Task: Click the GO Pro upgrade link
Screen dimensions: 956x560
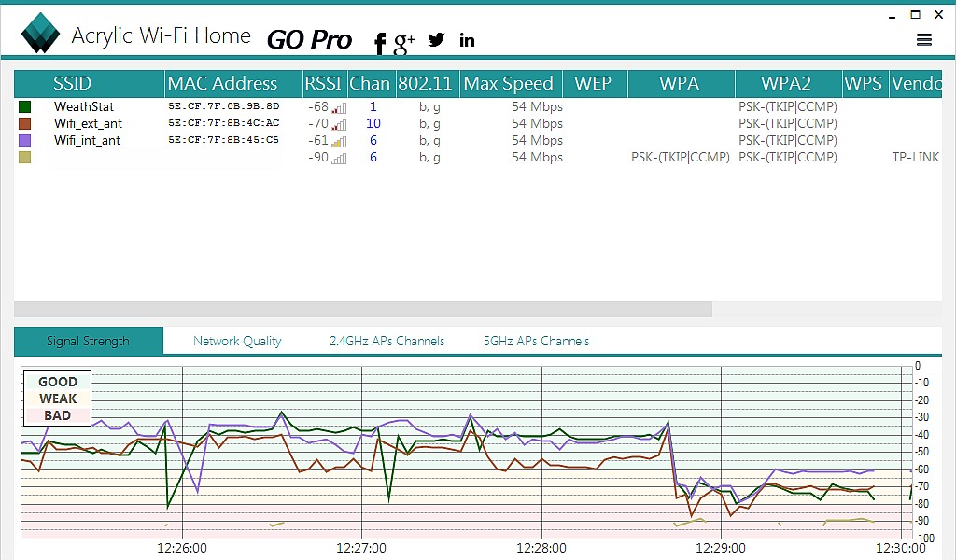Action: tap(309, 40)
